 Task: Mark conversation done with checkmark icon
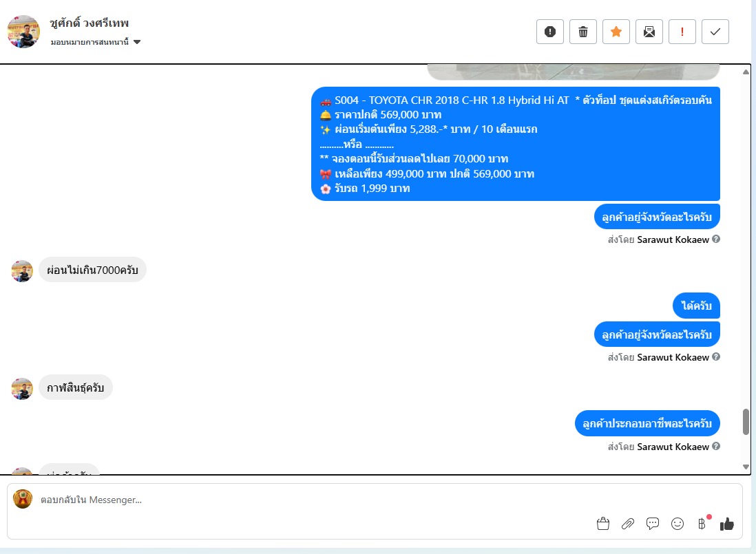pyautogui.click(x=715, y=32)
